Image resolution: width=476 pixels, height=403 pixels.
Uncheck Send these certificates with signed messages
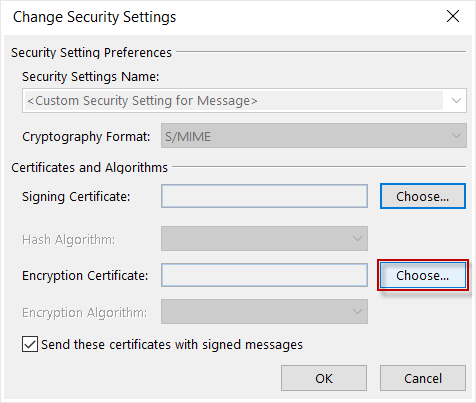click(30, 344)
